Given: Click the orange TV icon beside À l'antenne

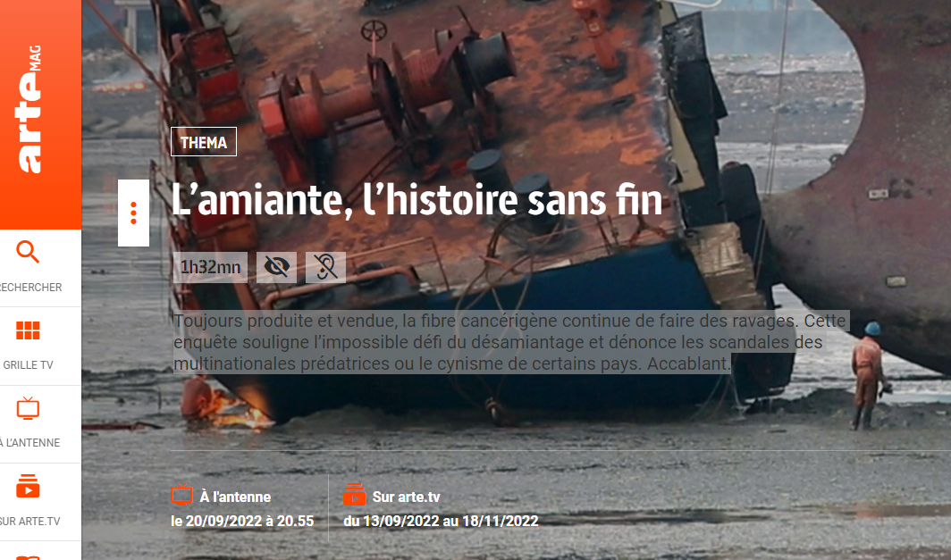Looking at the screenshot, I should coord(182,495).
